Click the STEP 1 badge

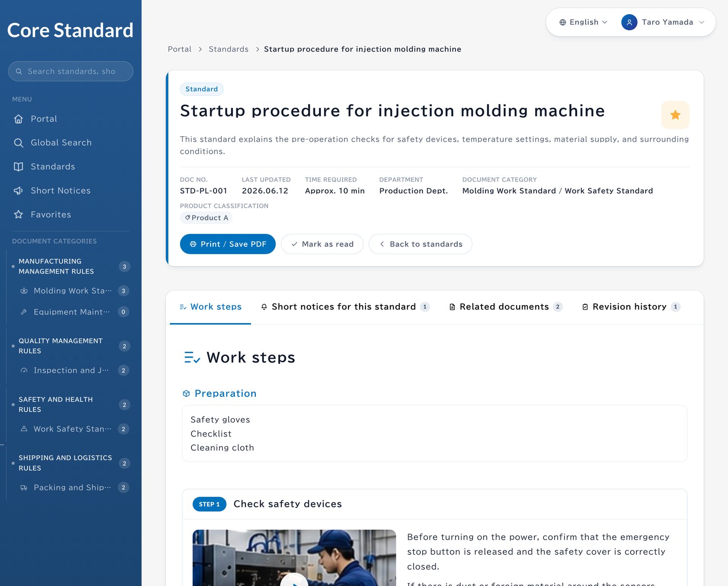click(210, 504)
